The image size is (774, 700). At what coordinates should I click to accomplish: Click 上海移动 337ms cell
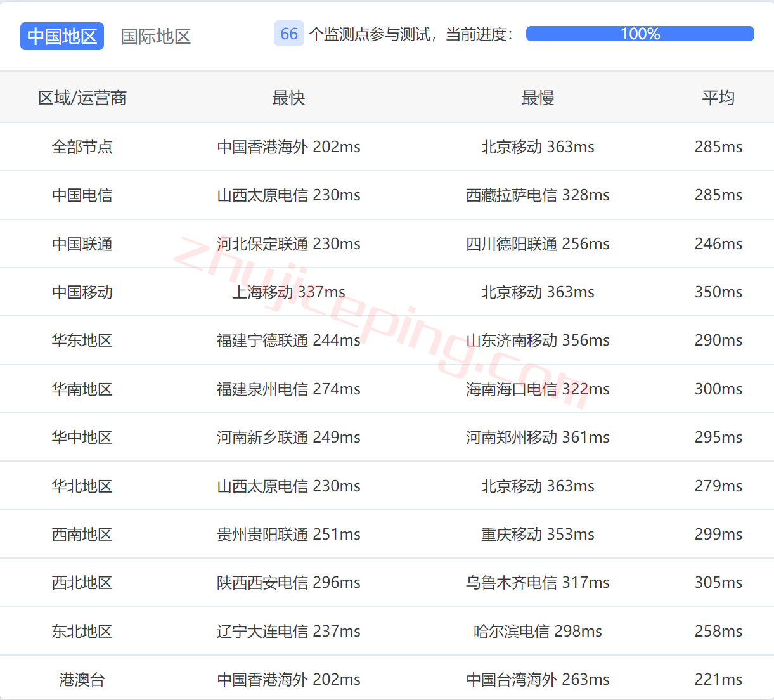pos(288,292)
